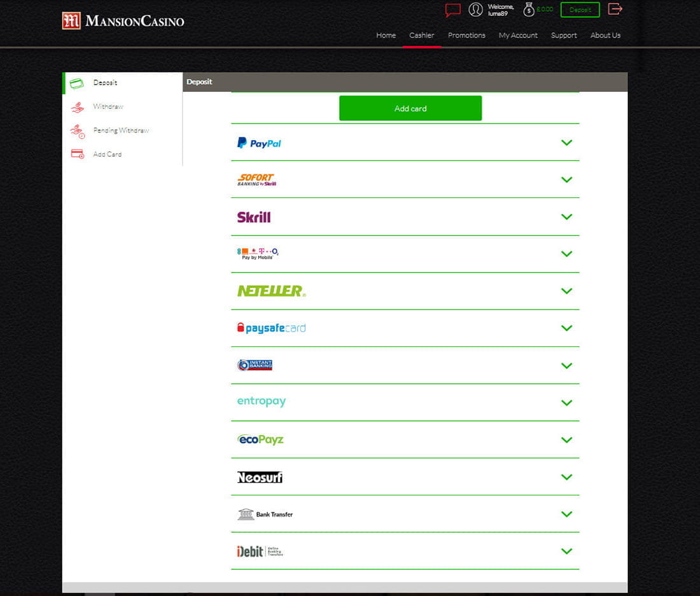Click the Add Card icon in sidebar
Image resolution: width=700 pixels, height=596 pixels.
77,155
